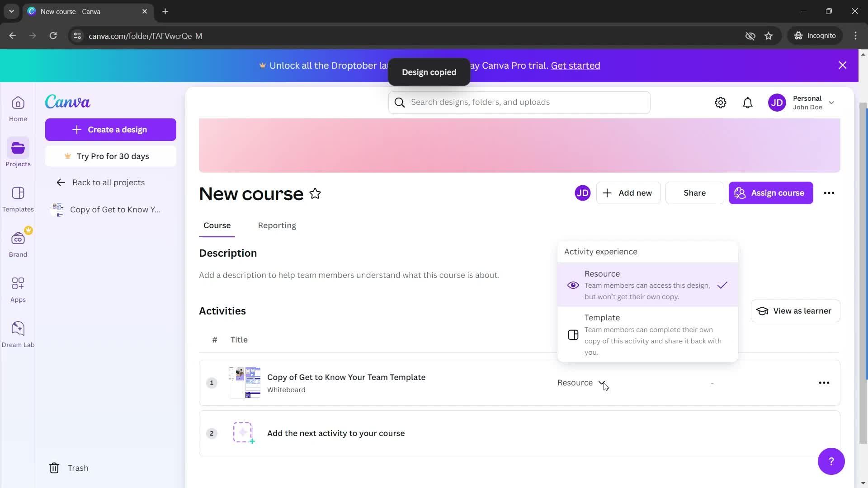
Task: Open the Dream Lab panel
Action: (x=18, y=333)
